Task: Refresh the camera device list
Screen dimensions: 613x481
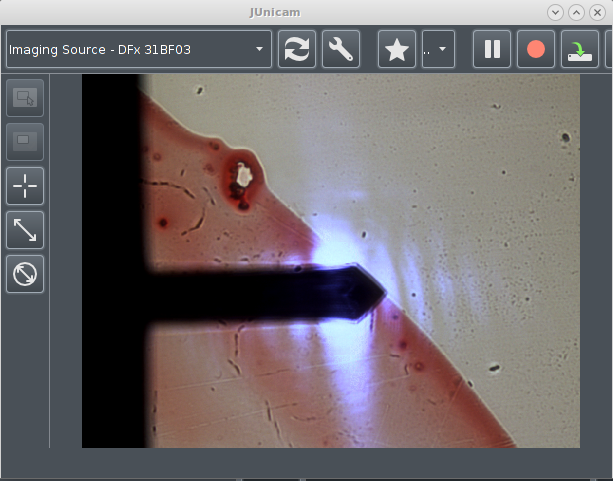Action: tap(297, 49)
